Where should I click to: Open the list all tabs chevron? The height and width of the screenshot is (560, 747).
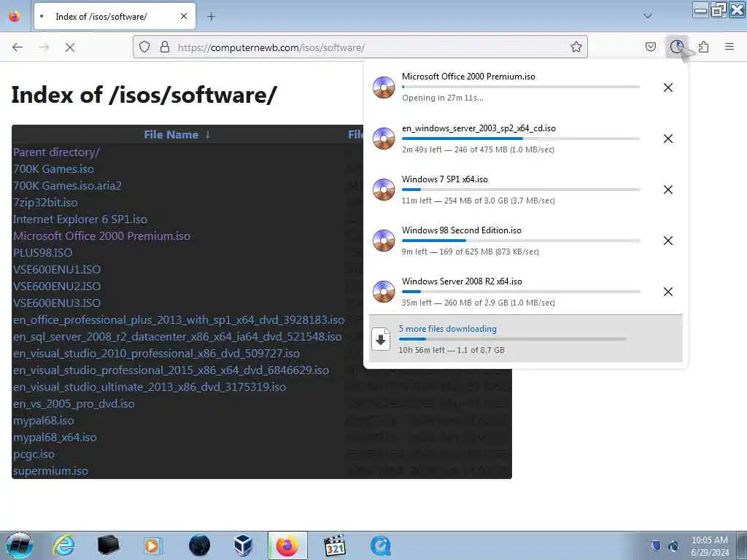648,16
